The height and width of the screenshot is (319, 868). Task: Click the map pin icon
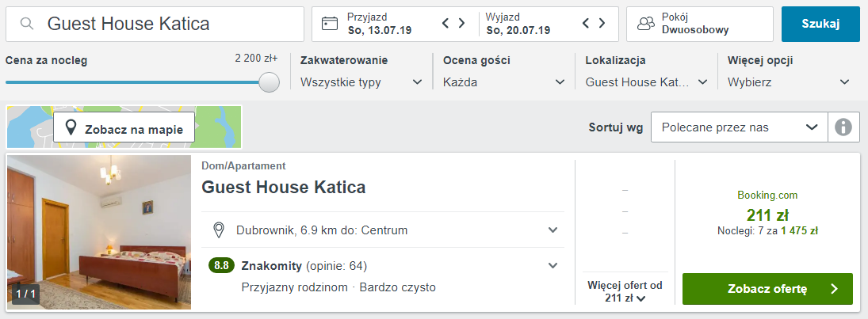[71, 128]
